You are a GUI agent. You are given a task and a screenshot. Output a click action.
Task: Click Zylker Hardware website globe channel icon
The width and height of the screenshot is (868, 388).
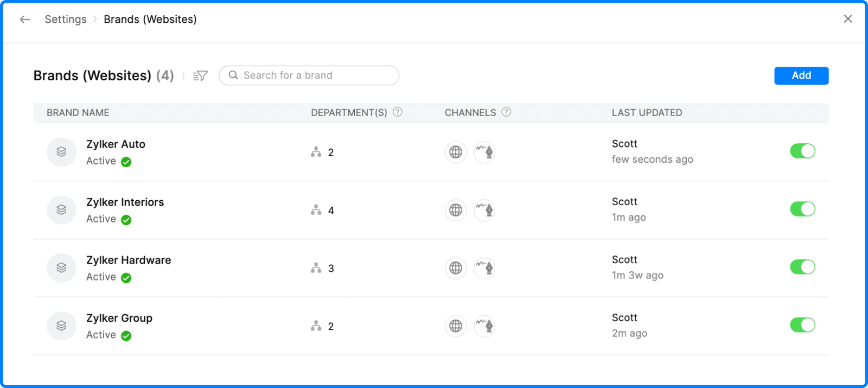coord(456,268)
